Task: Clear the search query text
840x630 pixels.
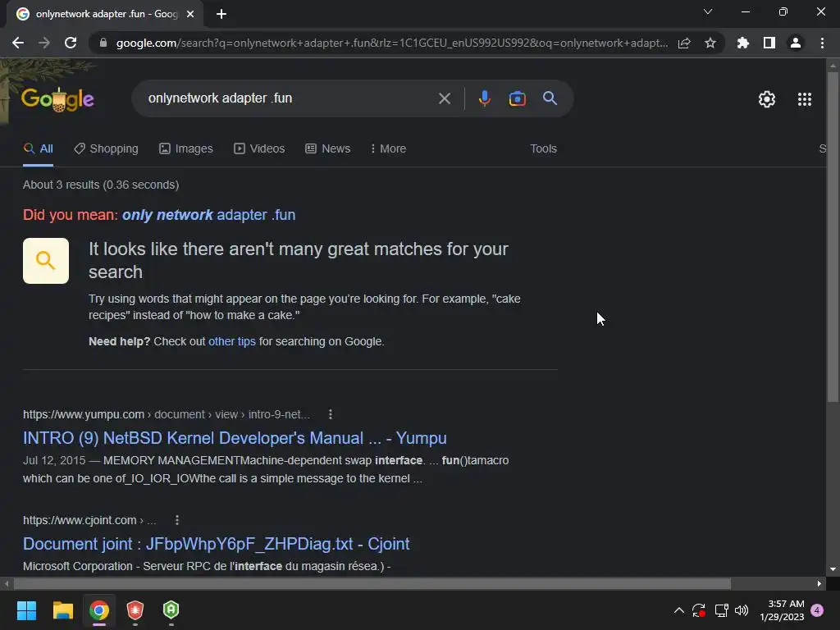Action: click(x=444, y=98)
